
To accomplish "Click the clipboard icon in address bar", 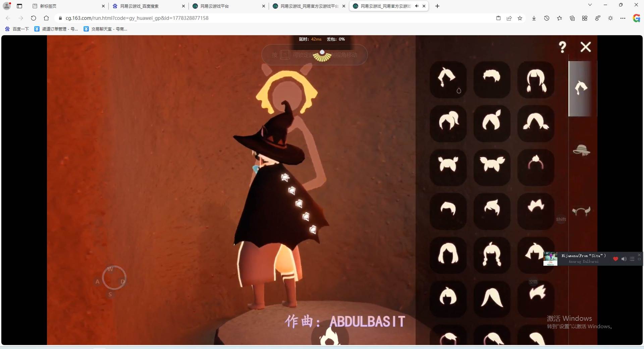I will pos(498,18).
